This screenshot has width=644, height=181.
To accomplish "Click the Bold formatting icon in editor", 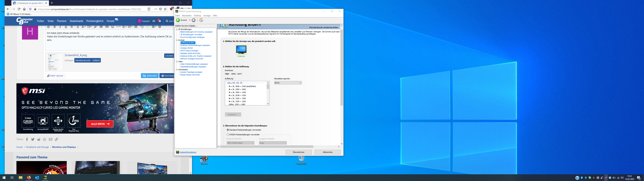I will 55,27.
